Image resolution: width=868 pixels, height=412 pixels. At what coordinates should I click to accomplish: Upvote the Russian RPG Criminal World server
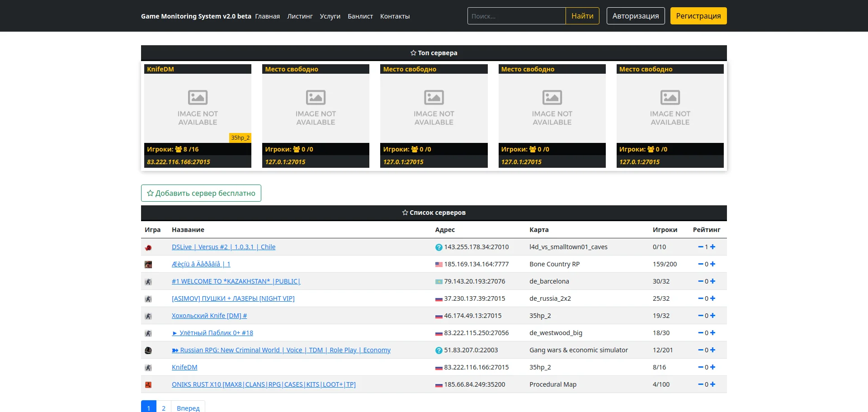(713, 350)
